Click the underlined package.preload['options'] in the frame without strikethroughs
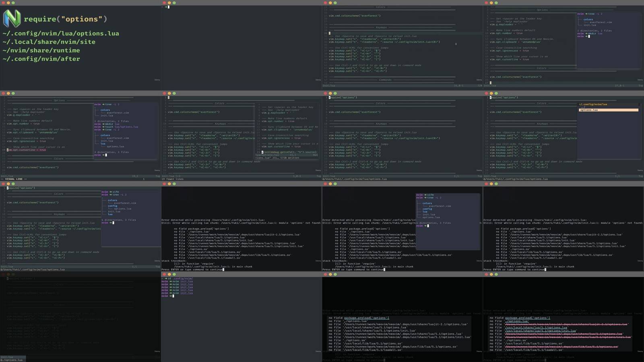The image size is (644, 362). point(366,318)
